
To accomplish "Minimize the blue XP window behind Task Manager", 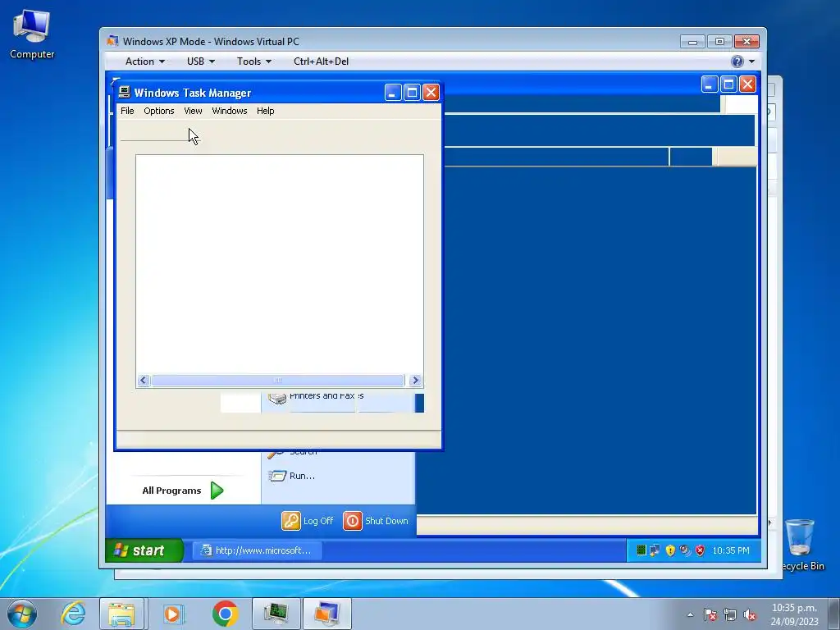I will click(x=710, y=84).
